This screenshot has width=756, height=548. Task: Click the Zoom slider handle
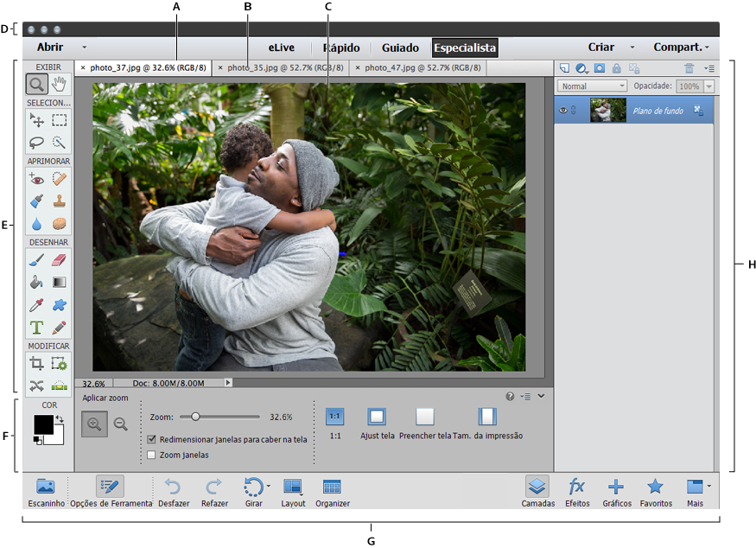(x=196, y=417)
